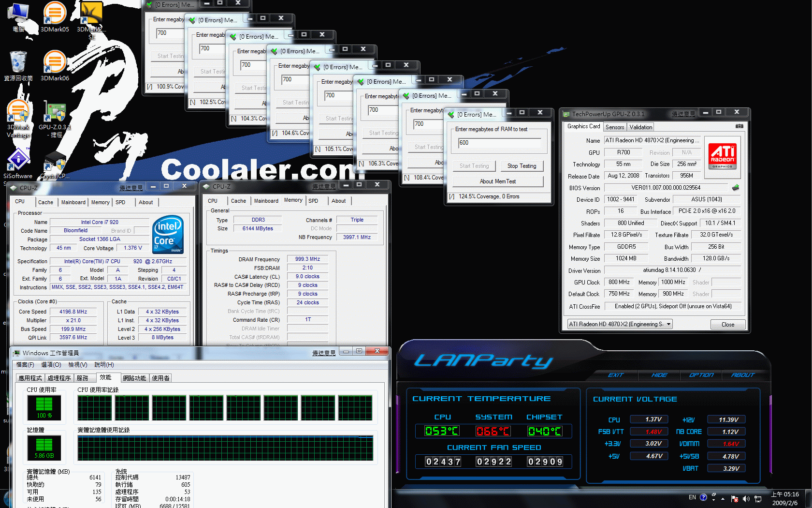Click Stop Testing in front MemTest window

pos(522,166)
